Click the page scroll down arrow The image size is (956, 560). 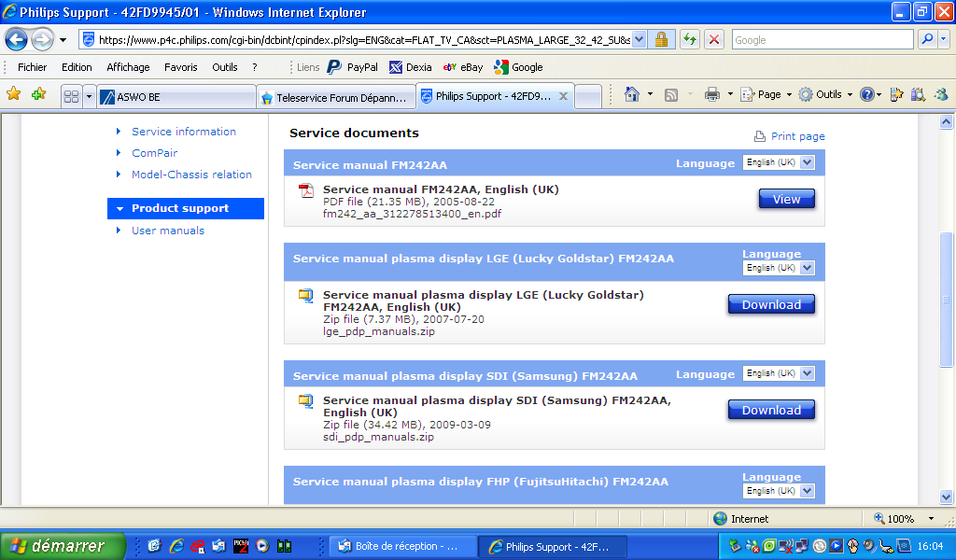pos(946,497)
